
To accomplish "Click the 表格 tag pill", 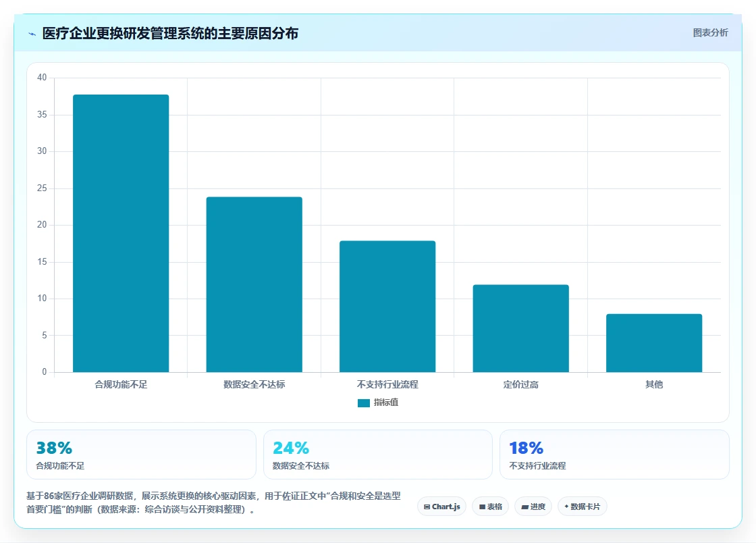I will 490,507.
